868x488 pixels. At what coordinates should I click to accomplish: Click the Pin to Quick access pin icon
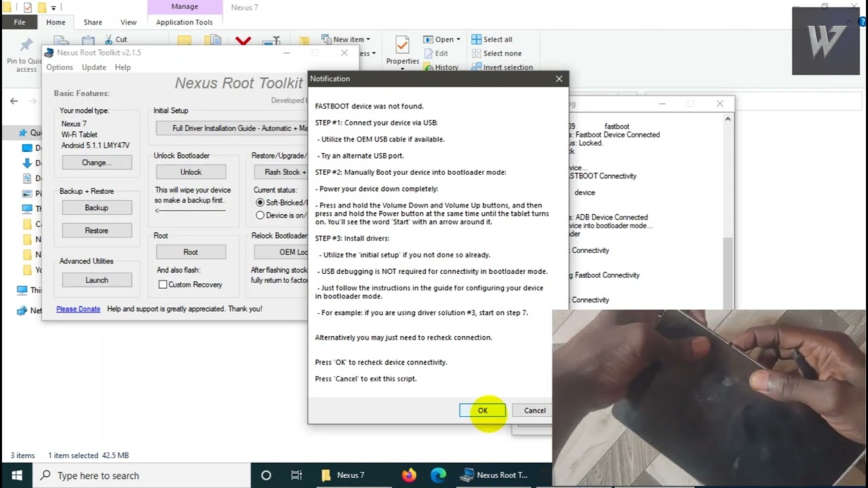[x=26, y=45]
